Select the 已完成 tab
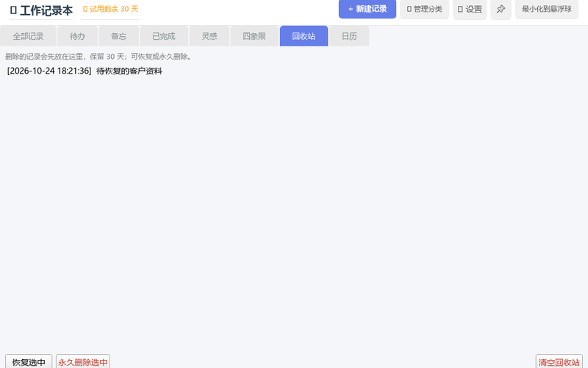Image resolution: width=588 pixels, height=368 pixels. tap(164, 36)
